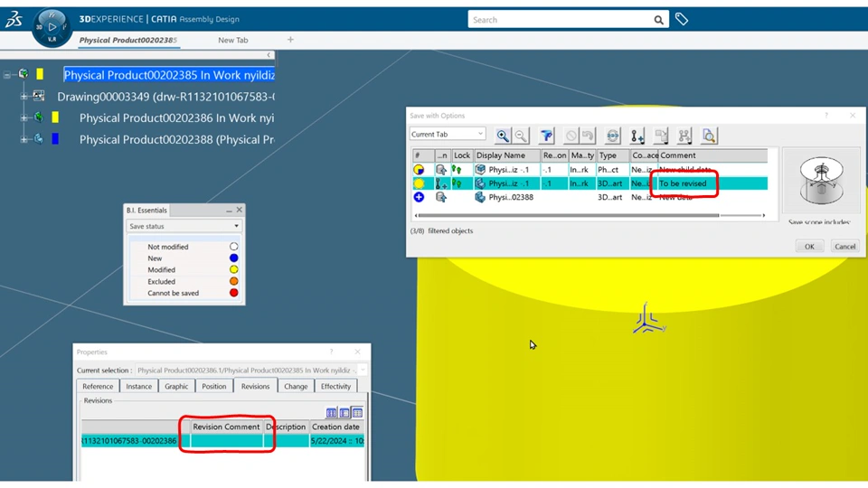
Task: Open the Current selection dropdown in Properties
Action: (x=363, y=371)
